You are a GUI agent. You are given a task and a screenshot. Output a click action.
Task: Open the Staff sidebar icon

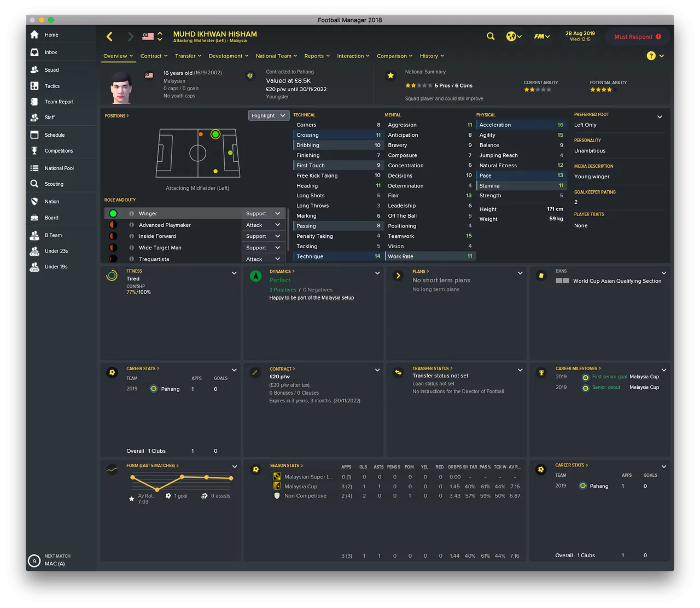[x=34, y=117]
